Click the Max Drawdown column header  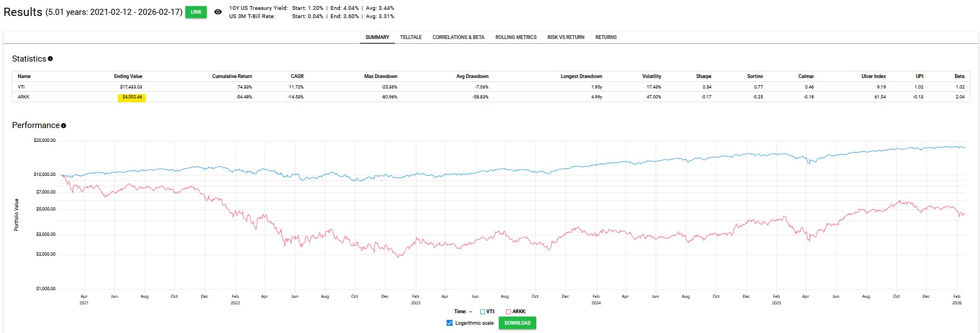(x=381, y=76)
